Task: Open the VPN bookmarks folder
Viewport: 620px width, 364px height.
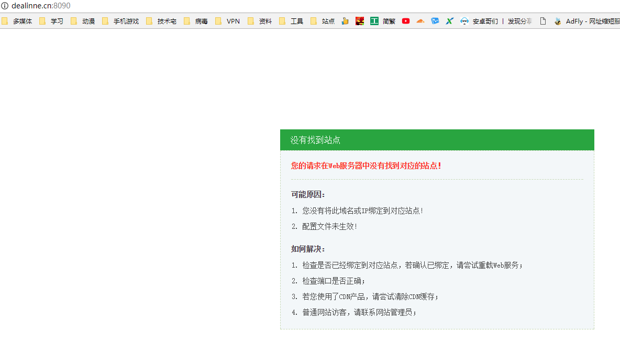Action: pyautogui.click(x=228, y=21)
